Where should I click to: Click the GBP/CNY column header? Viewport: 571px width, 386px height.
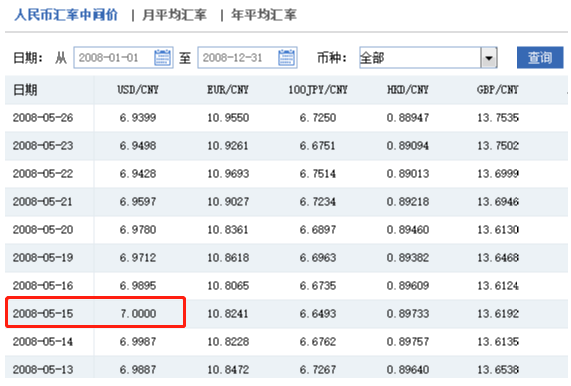[x=498, y=90]
